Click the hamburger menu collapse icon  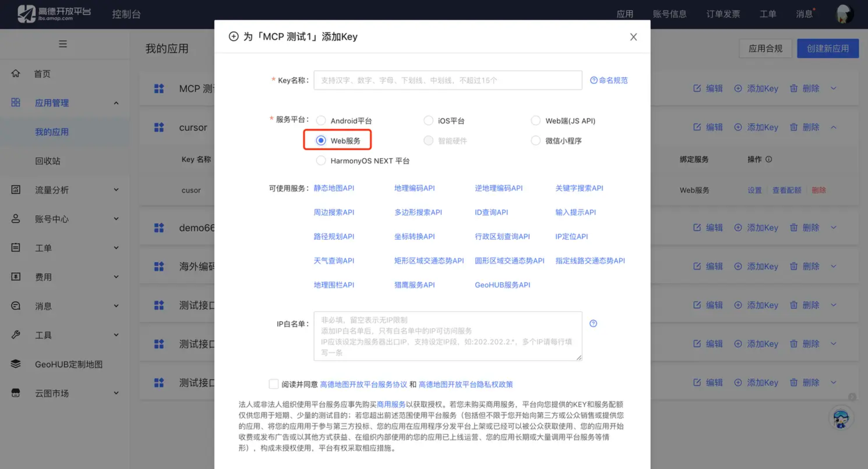pyautogui.click(x=63, y=44)
